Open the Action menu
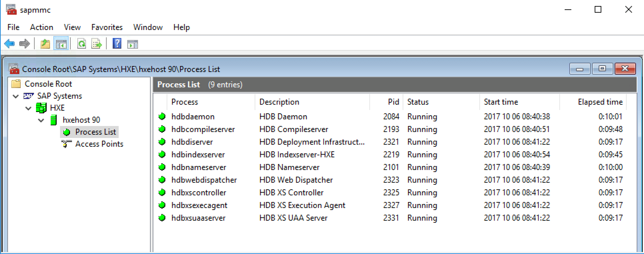Image resolution: width=644 pixels, height=254 pixels. [x=41, y=27]
